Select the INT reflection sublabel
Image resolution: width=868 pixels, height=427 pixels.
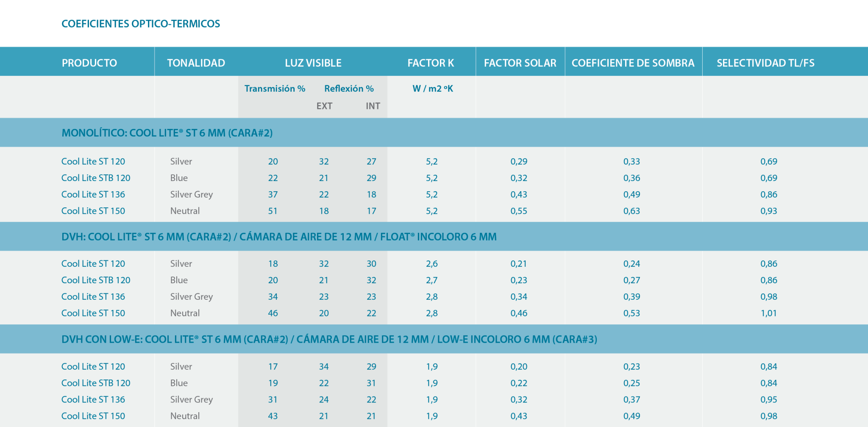[x=373, y=106]
